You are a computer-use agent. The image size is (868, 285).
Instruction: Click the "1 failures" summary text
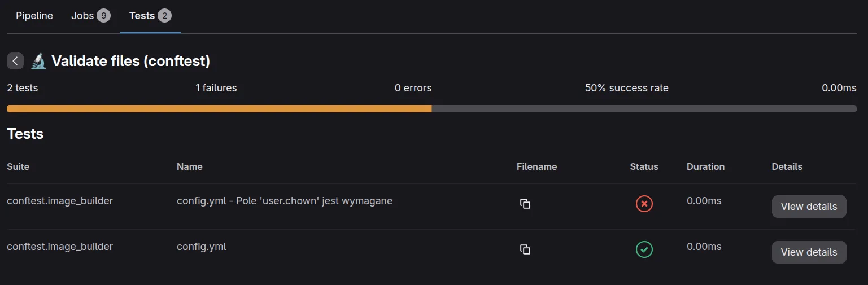216,88
